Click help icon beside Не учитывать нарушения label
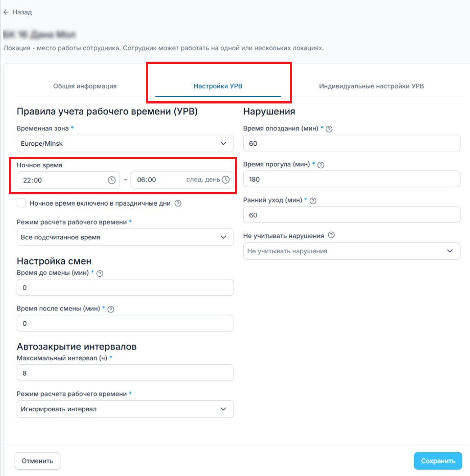The width and height of the screenshot is (470, 476). point(332,235)
